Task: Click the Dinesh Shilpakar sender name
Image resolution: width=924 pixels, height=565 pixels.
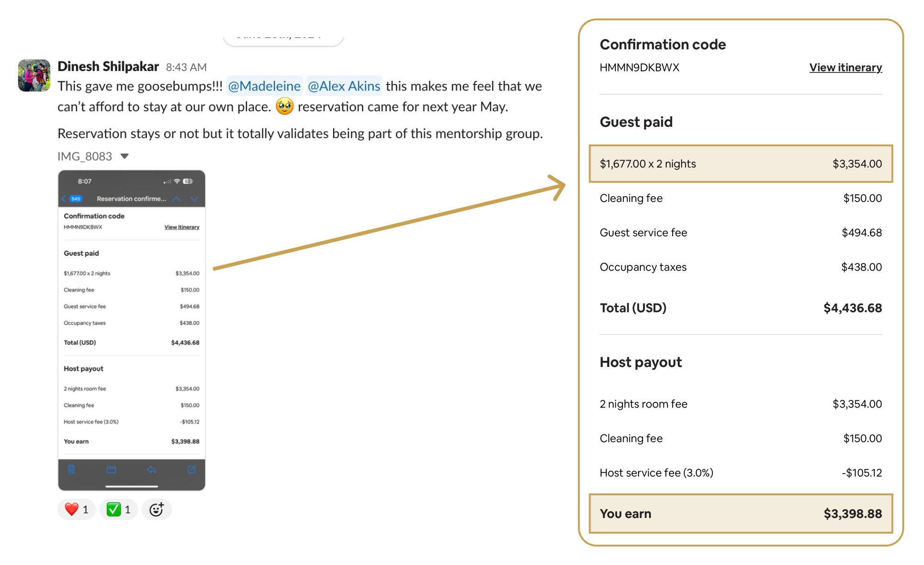Action: pos(108,66)
